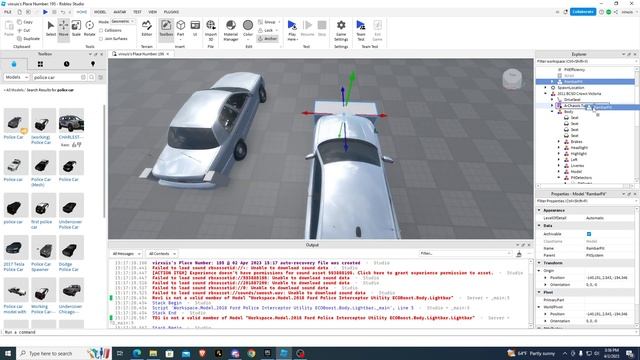640x360 pixels.
Task: Expand the Brakes node in Explorer
Action: 559,142
